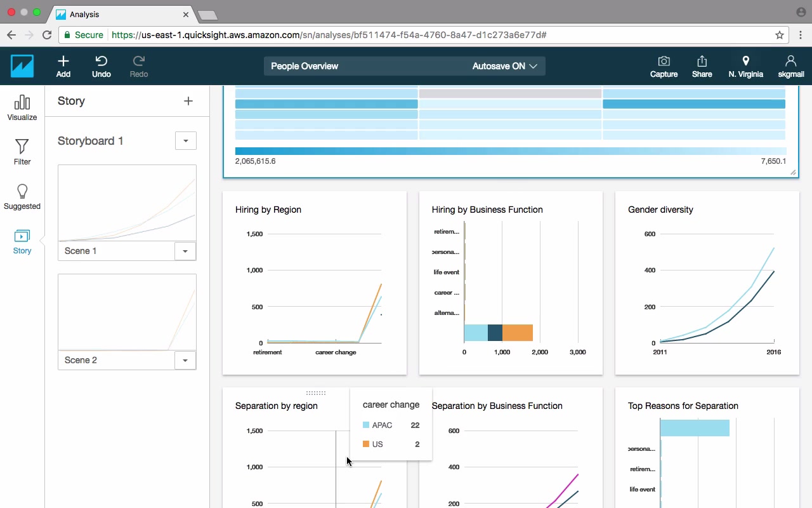Open the Scene 2 dropdown menu
812x508 pixels.
pos(185,360)
